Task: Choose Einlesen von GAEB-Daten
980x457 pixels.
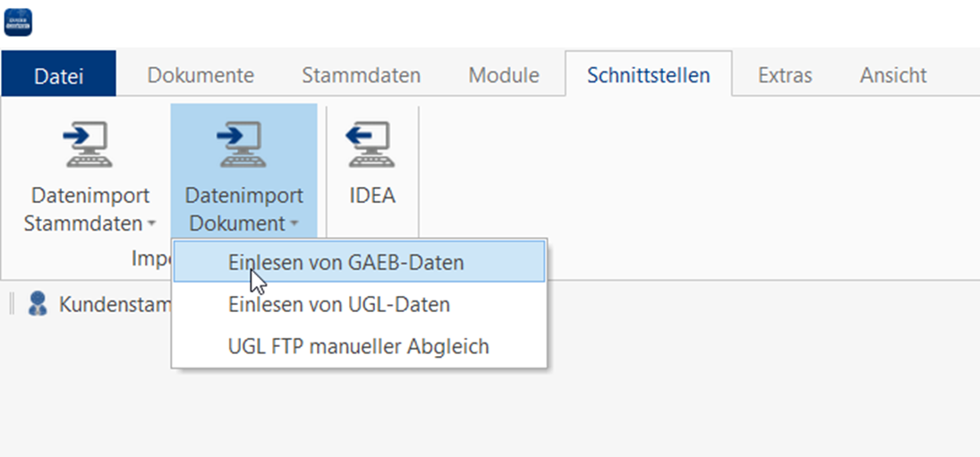Action: click(x=345, y=263)
